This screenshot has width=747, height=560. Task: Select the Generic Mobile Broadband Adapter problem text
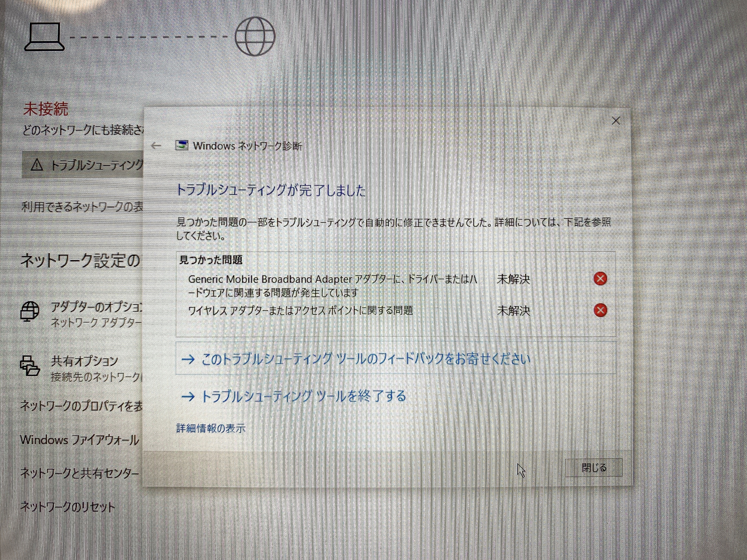pos(333,285)
